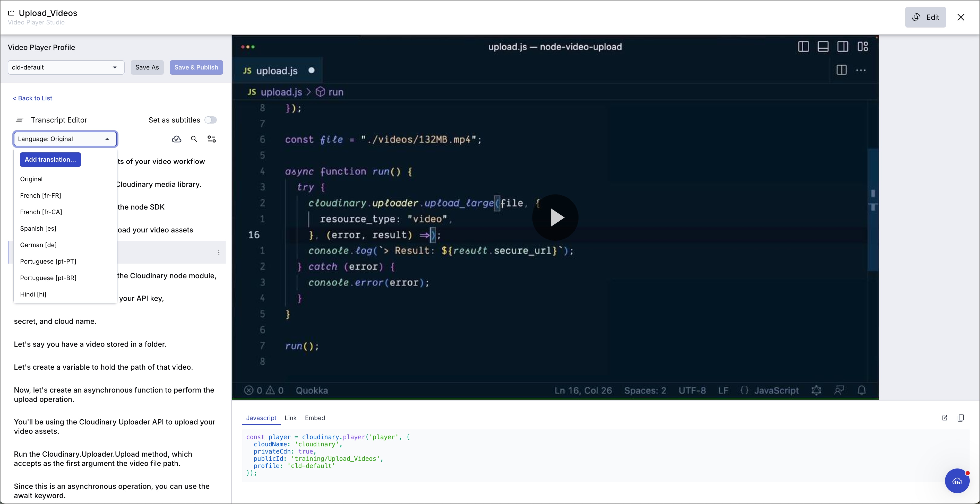Click the Save & Publish button
This screenshot has height=504, width=980.
click(x=196, y=67)
